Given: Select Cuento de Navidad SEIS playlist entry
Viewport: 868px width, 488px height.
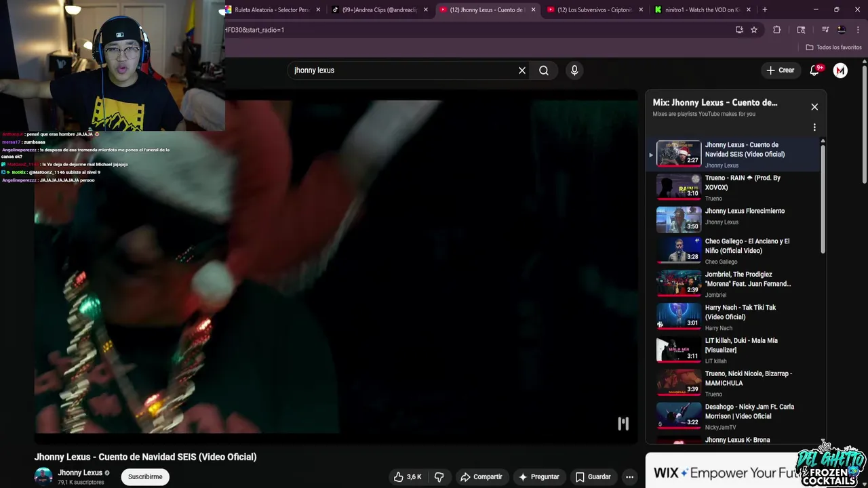Looking at the screenshot, I should pos(736,155).
